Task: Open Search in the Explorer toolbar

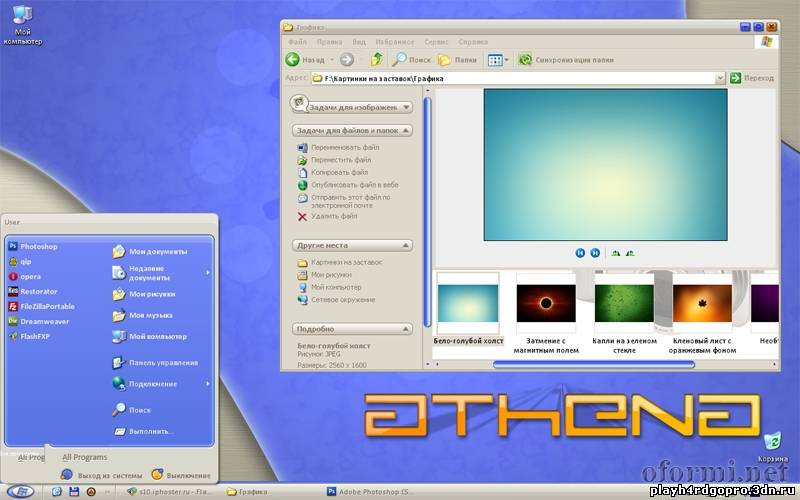Action: 412,60
